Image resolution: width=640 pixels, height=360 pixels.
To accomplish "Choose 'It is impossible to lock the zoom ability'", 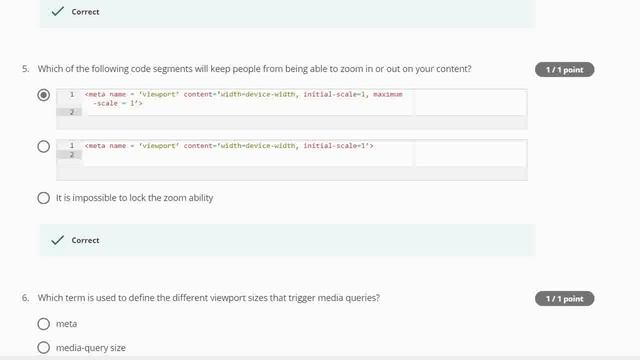I will tap(44, 198).
